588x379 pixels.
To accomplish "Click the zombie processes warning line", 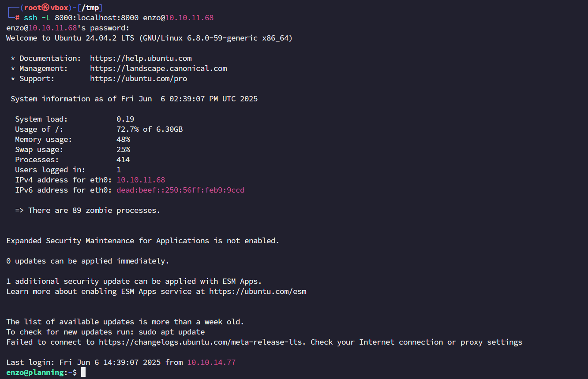I will point(88,210).
